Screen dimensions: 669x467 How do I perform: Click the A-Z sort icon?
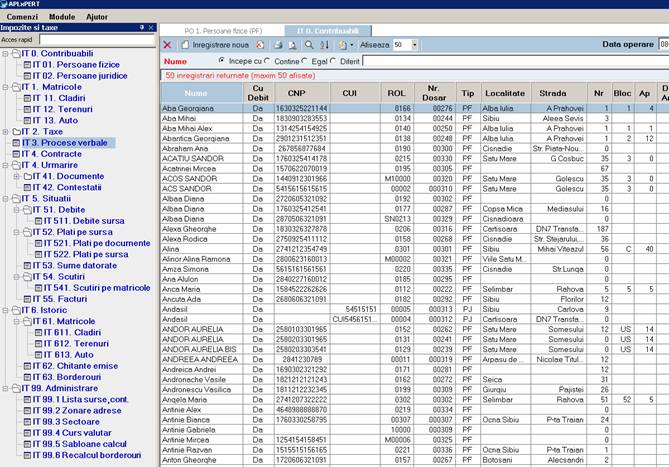325,45
